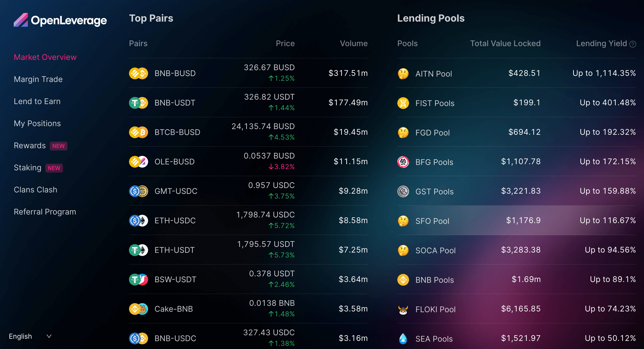Click the BFG Pools logo icon
Image resolution: width=644 pixels, height=349 pixels.
[403, 162]
